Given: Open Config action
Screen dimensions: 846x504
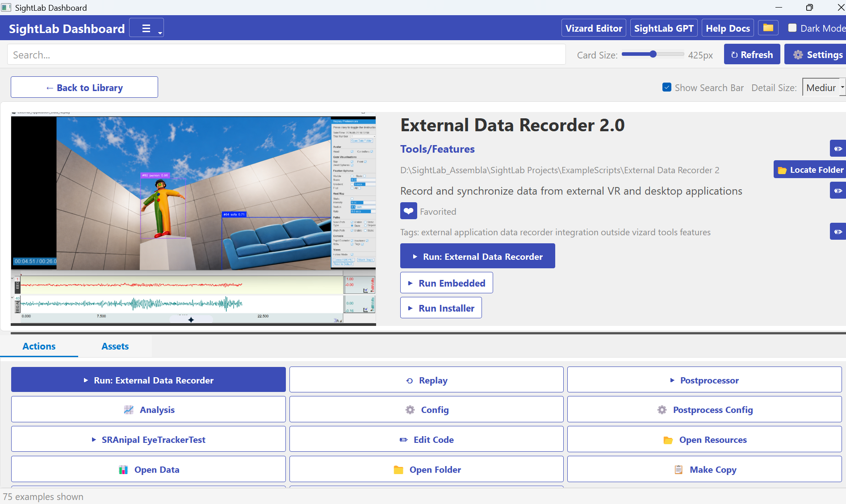Looking at the screenshot, I should pyautogui.click(x=427, y=409).
